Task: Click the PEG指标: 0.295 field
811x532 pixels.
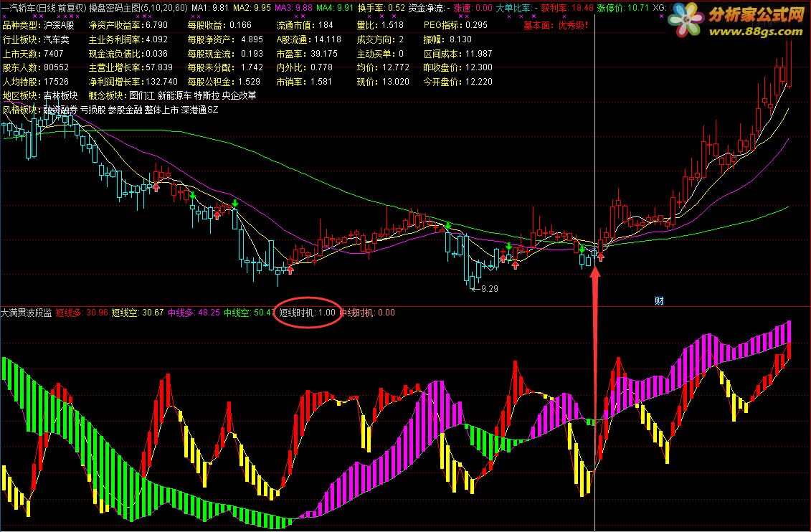Action: click(x=455, y=25)
